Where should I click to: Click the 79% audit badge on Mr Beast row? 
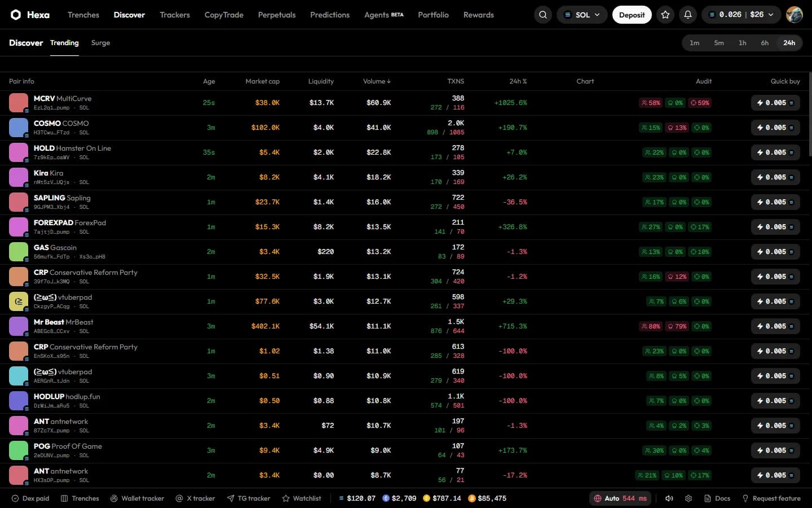(x=677, y=326)
